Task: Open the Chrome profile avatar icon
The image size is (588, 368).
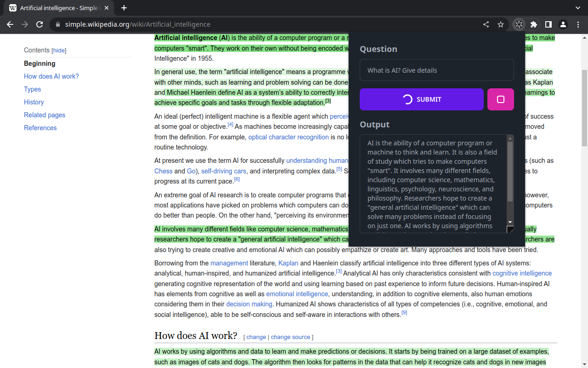Action: (563, 24)
